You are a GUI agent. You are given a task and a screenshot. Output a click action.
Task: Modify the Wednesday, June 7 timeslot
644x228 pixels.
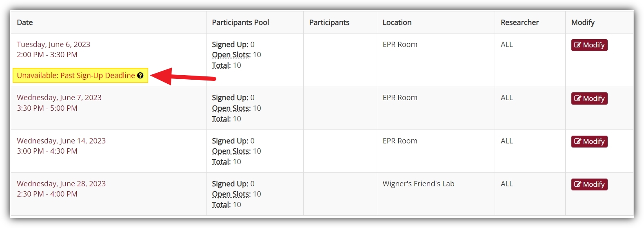pos(589,98)
